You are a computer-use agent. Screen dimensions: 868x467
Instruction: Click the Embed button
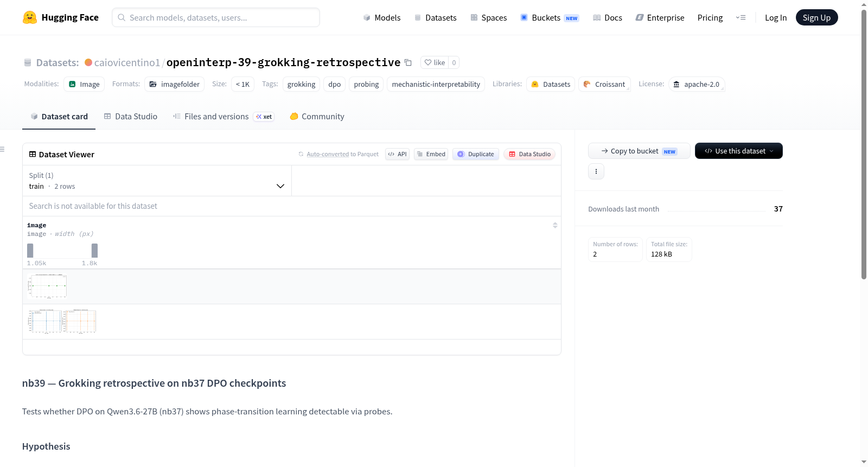pyautogui.click(x=431, y=154)
